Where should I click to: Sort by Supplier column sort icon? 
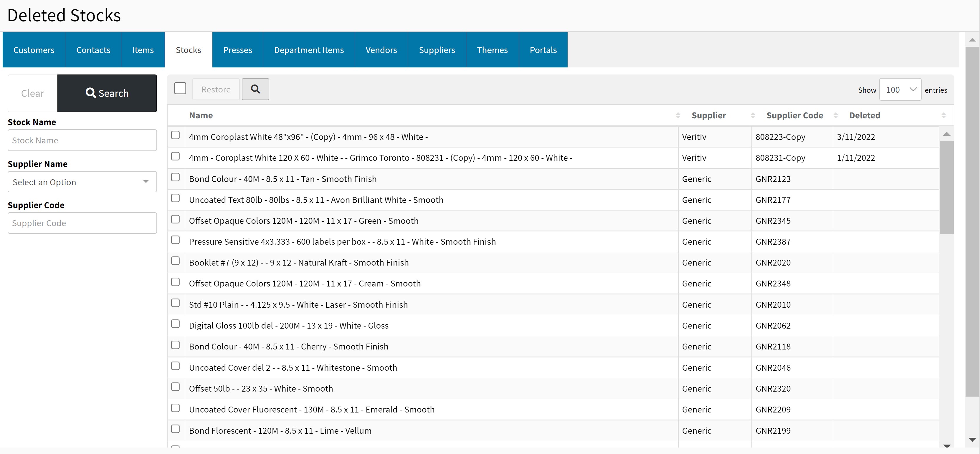(x=753, y=115)
